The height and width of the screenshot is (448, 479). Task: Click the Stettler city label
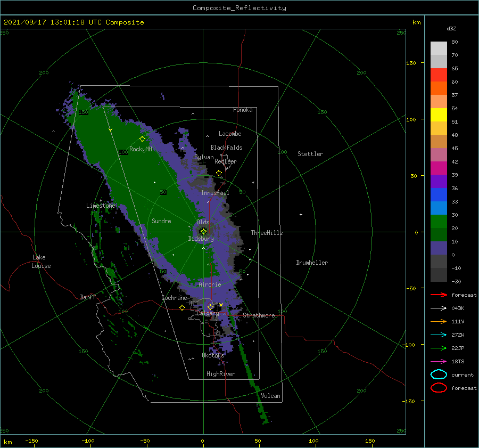coord(310,154)
